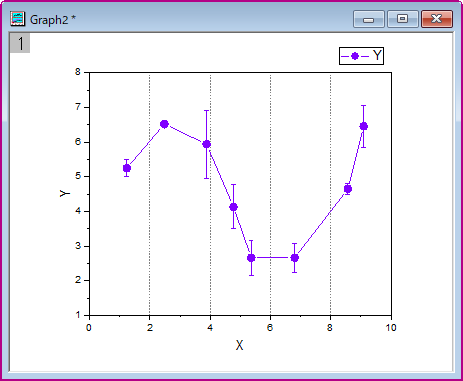Screen dimensions: 463x381
Task: Select the last data point near X 9
Action: (x=364, y=126)
